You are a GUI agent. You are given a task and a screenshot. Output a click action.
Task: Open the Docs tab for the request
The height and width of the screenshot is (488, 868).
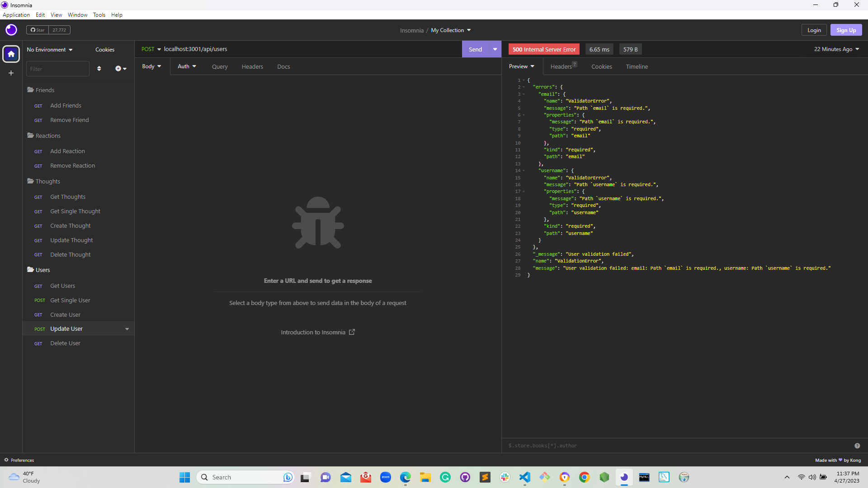click(x=283, y=66)
